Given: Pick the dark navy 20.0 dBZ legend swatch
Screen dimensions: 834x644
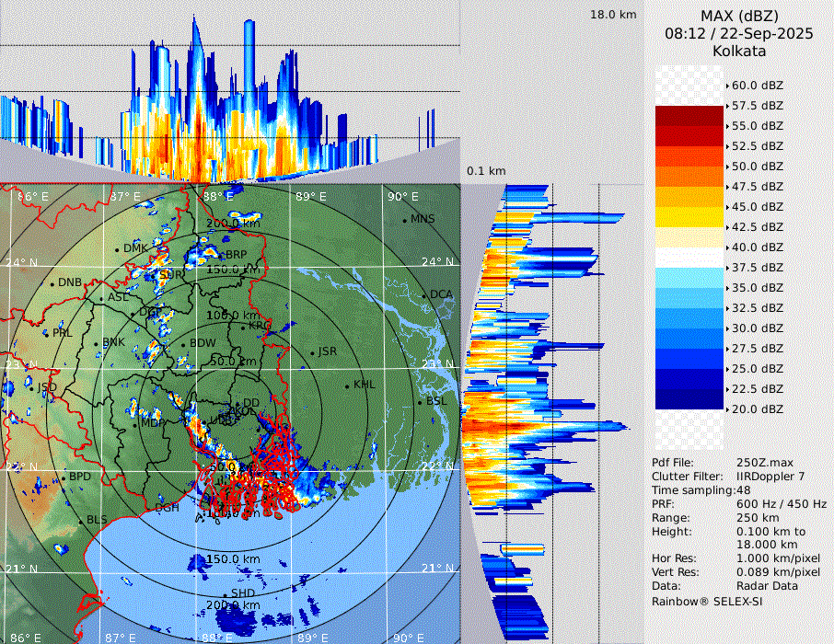Looking at the screenshot, I should point(689,399).
